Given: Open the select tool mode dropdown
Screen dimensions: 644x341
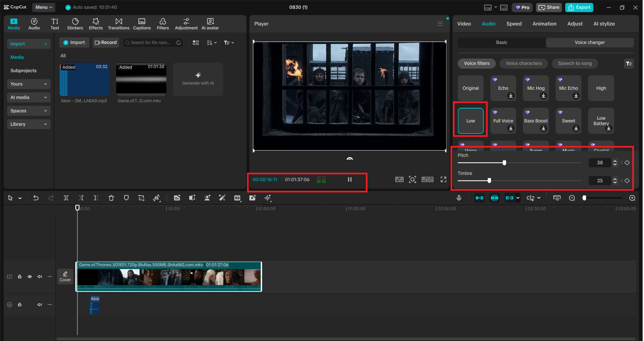Looking at the screenshot, I should point(20,198).
